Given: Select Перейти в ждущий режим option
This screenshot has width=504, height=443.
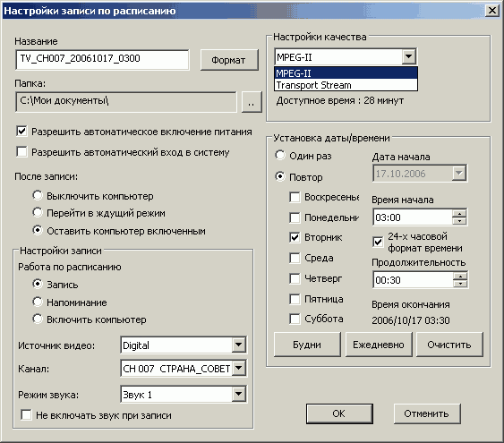Looking at the screenshot, I should 38,212.
